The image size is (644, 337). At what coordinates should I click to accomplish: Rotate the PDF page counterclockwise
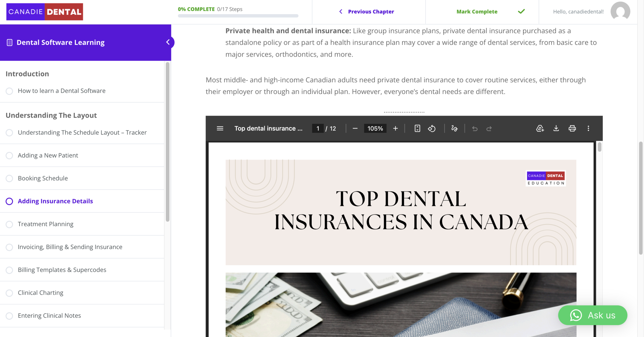[432, 128]
